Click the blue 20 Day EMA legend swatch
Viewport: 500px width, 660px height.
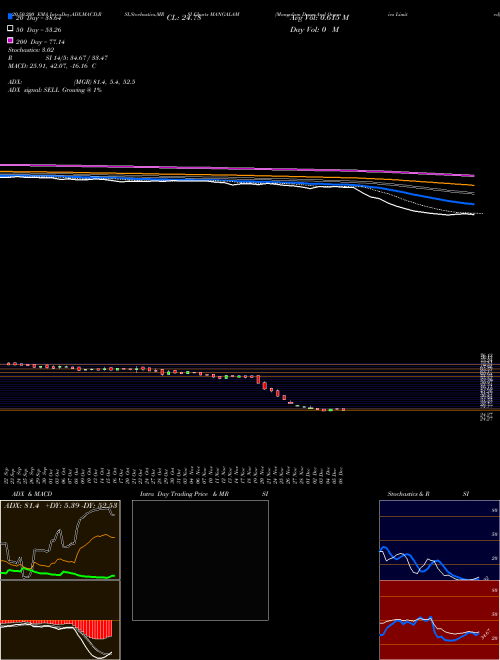click(x=10, y=16)
